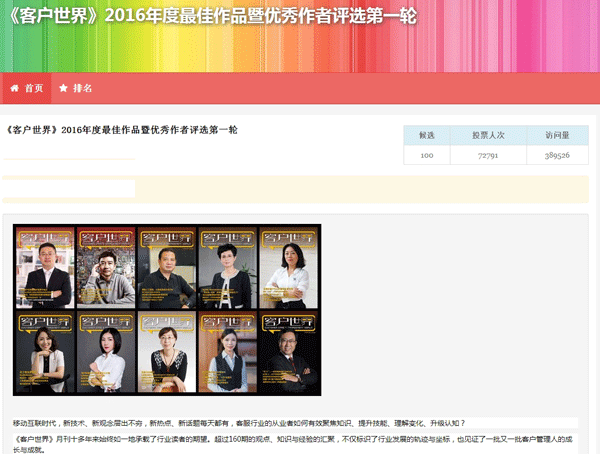Click the paragraph starting with 移动互联时代
This screenshot has width=600, height=454.
[238, 423]
